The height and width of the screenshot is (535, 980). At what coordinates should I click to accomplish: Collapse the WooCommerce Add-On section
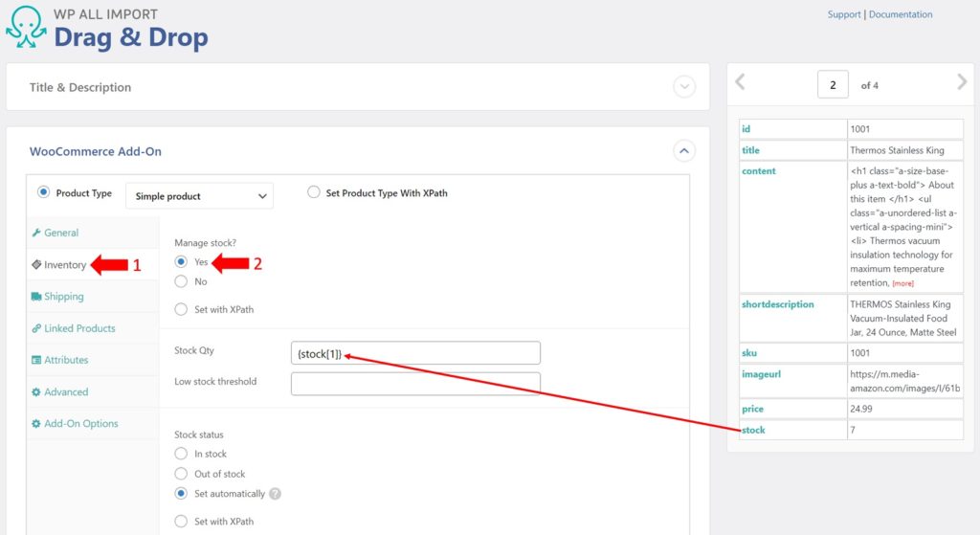[x=684, y=150]
